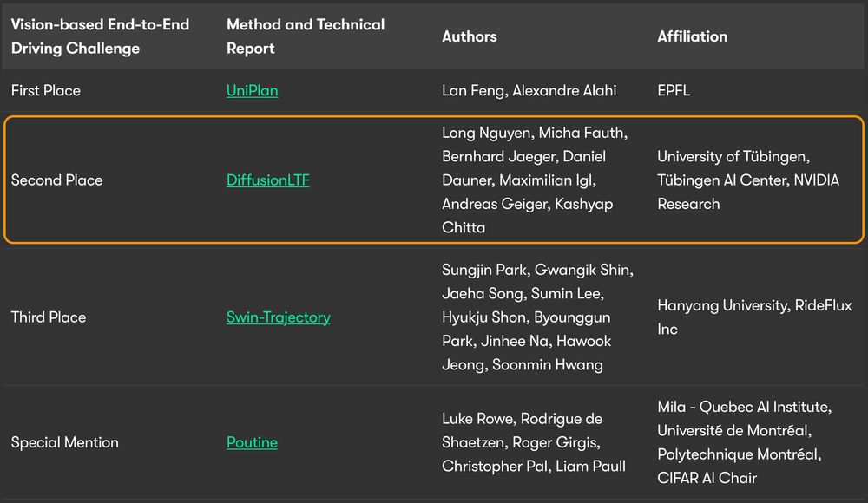Click the Method and Technical Report header
The image size is (868, 503).
point(306,36)
